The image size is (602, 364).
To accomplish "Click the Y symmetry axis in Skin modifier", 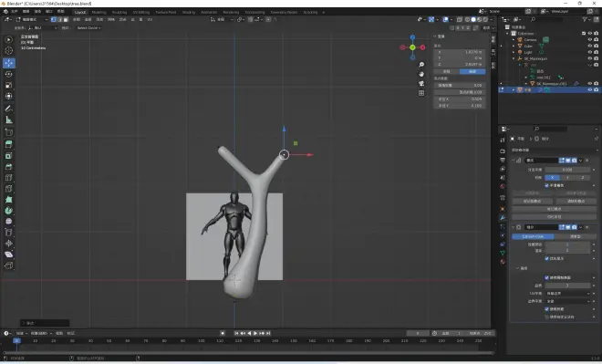I will (x=567, y=177).
